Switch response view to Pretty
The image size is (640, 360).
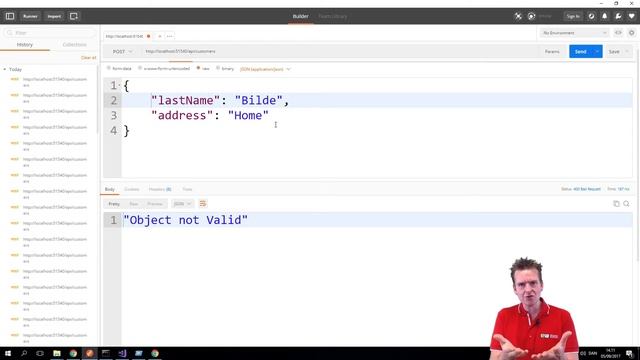pyautogui.click(x=114, y=204)
